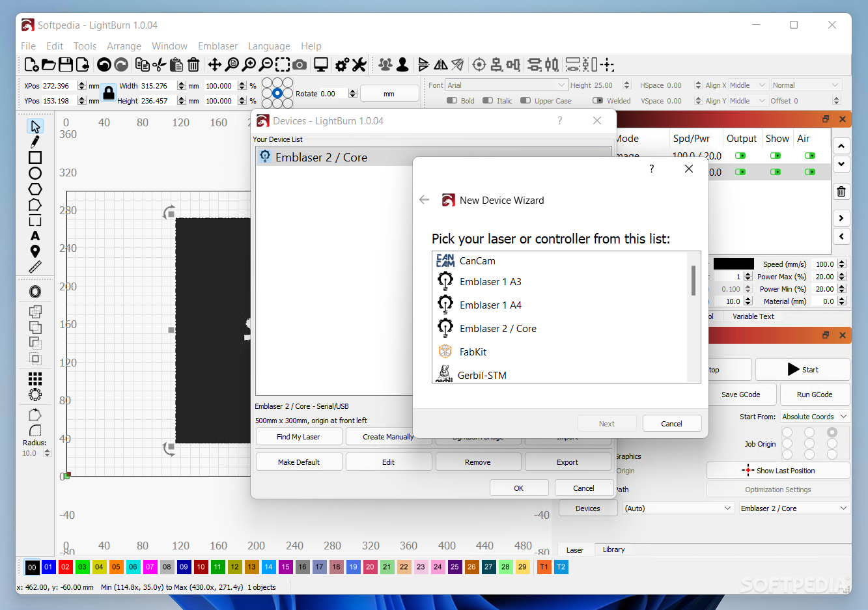Viewport: 868px width, 610px height.
Task: Click the Grid array tool icon
Action: pos(35,378)
